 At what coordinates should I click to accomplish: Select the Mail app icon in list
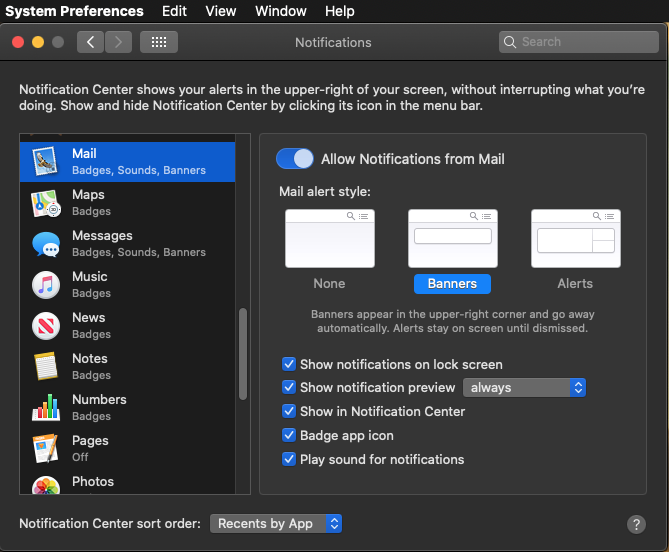click(45, 161)
